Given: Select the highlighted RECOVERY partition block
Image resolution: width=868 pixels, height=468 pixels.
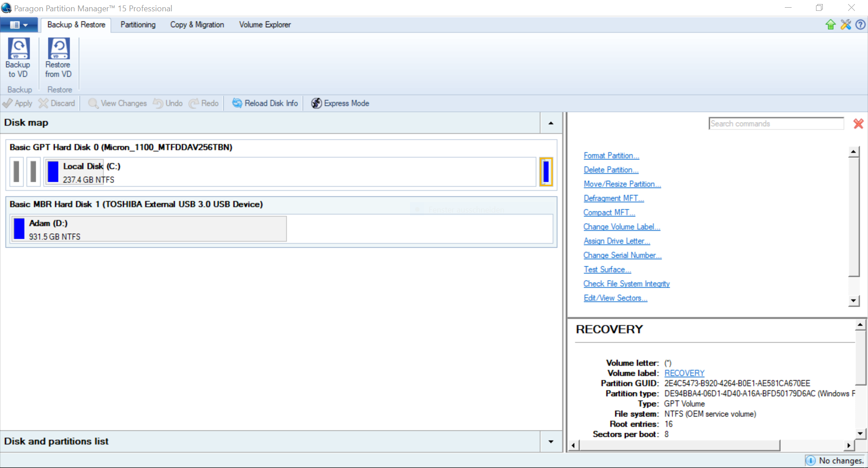Looking at the screenshot, I should click(546, 172).
